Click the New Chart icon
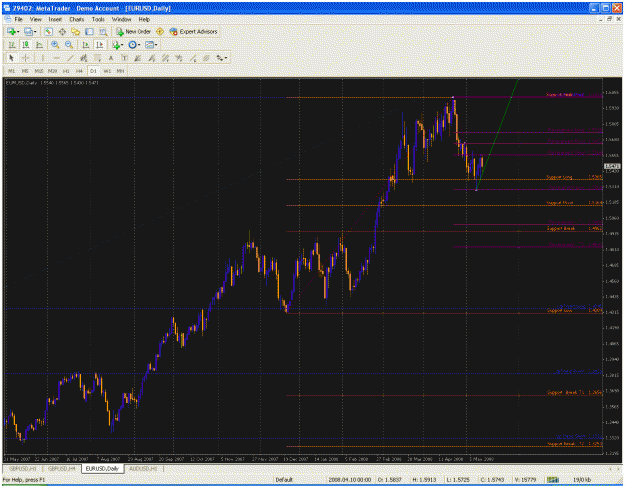Screen dimensions: 625x486 click(11, 31)
